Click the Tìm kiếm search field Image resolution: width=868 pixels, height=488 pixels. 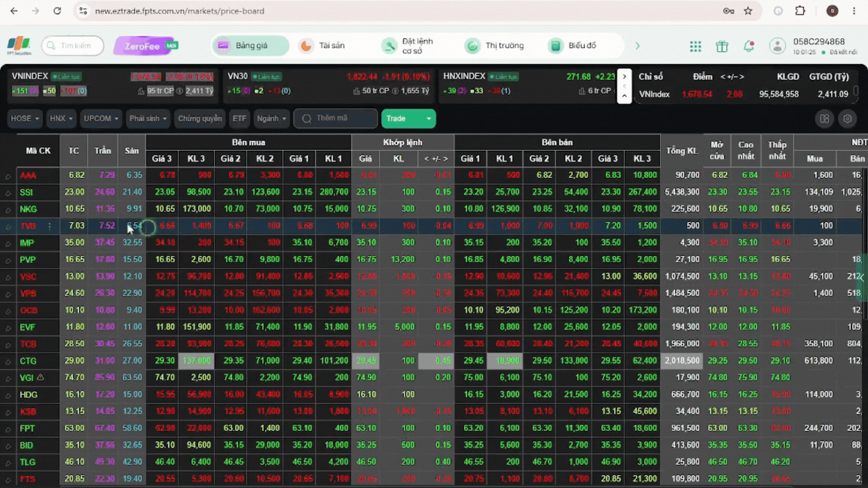pyautogui.click(x=73, y=46)
